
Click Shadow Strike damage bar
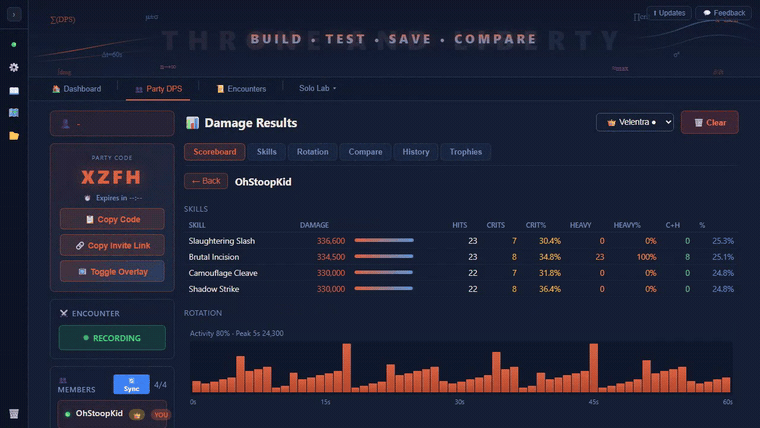(383, 288)
